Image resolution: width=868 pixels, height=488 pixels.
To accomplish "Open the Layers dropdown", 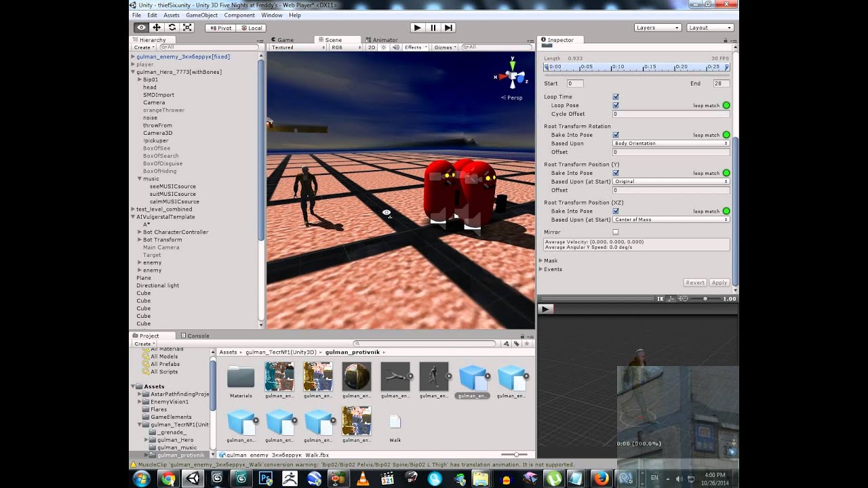I will point(657,28).
